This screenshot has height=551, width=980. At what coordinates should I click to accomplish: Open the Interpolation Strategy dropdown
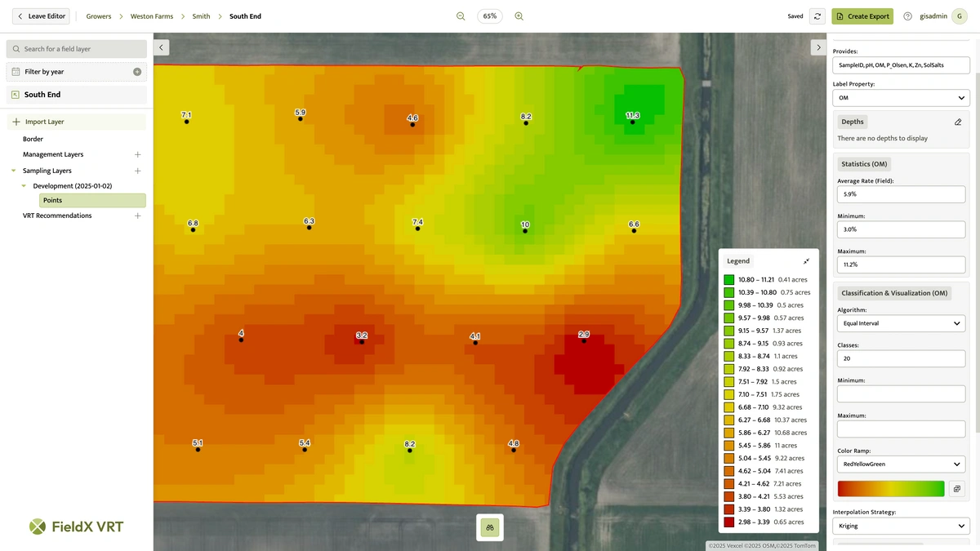click(x=901, y=526)
